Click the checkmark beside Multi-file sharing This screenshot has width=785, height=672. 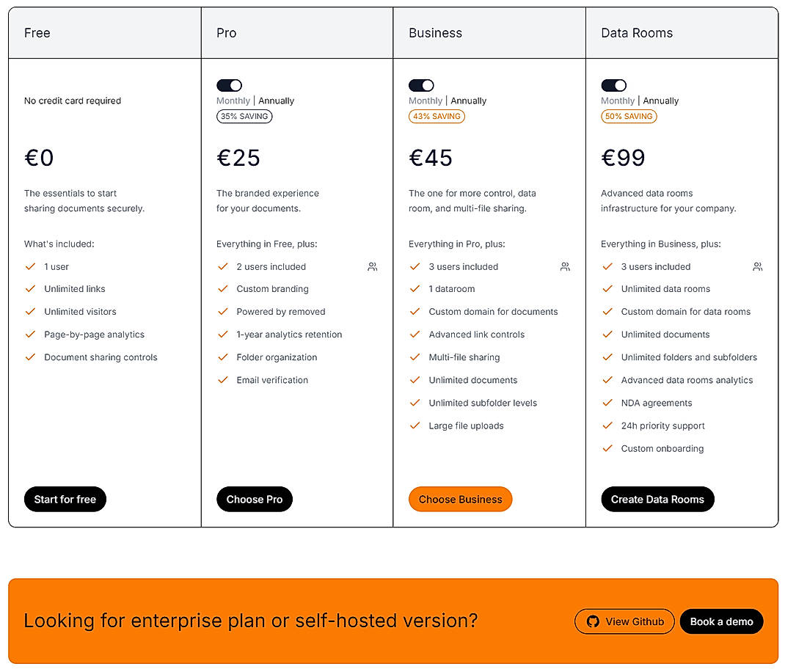tap(415, 357)
